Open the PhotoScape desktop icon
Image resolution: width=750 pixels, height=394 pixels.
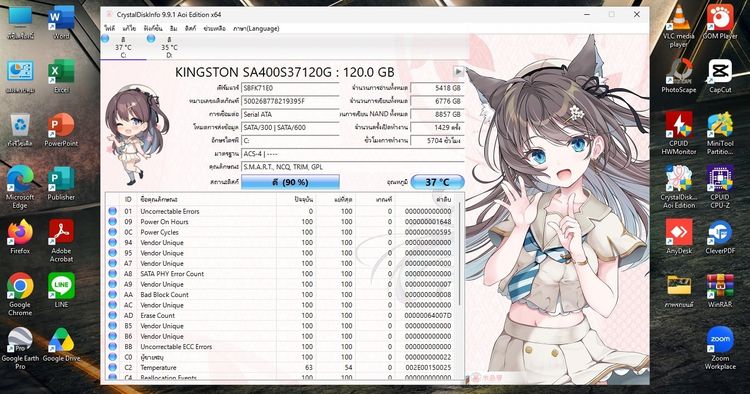679,77
